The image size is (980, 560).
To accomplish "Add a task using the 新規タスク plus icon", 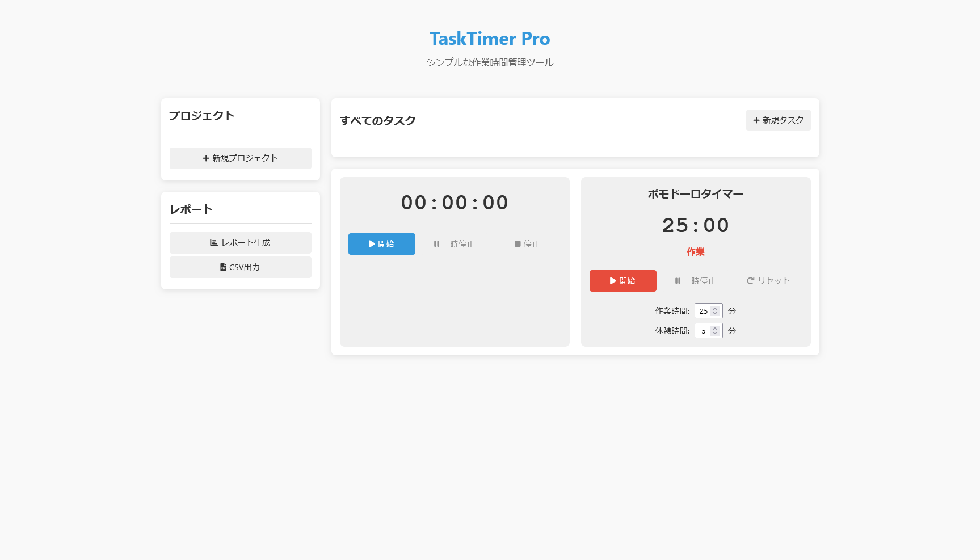I will point(756,120).
